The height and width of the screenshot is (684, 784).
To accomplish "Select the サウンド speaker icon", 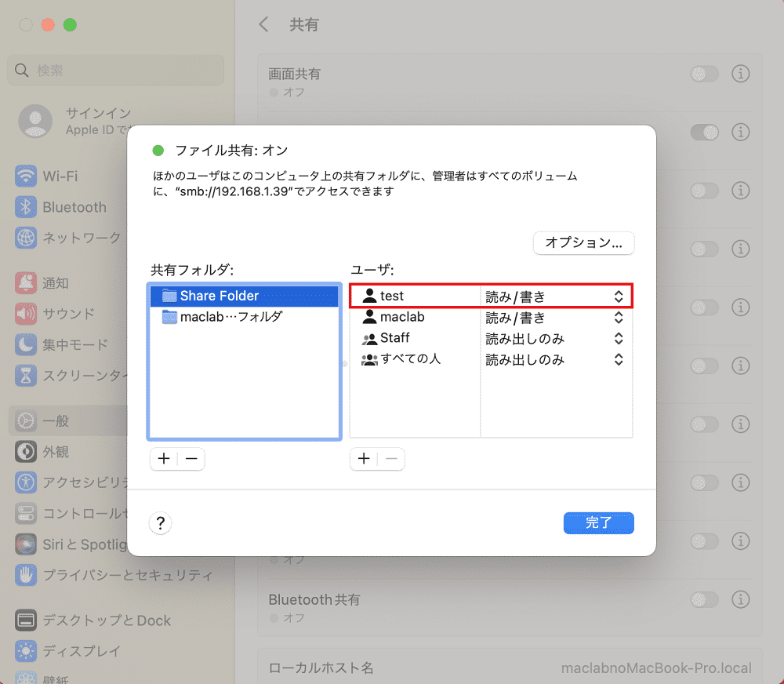I will [x=26, y=314].
